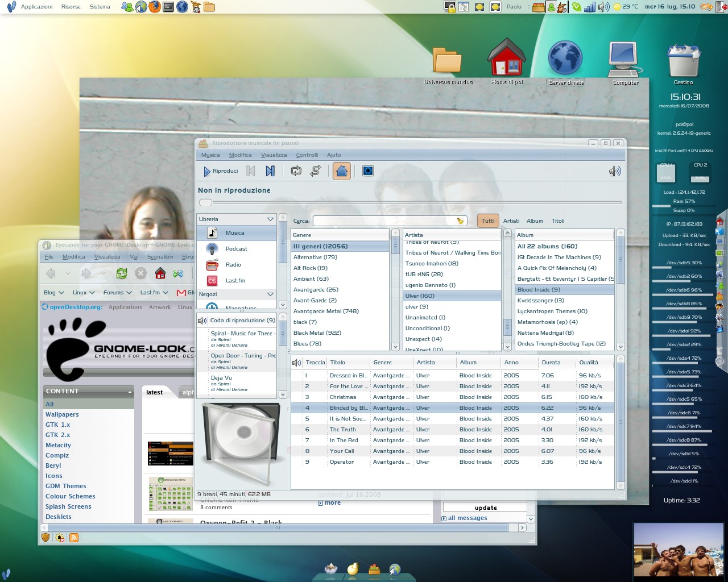Select track 9 Operator
This screenshot has width=728, height=582.
[453, 462]
